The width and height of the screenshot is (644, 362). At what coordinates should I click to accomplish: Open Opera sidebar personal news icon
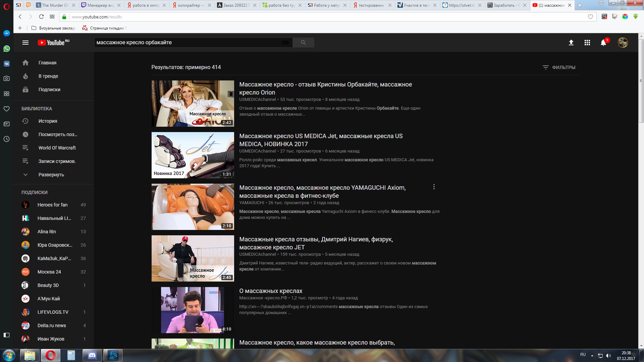6,124
